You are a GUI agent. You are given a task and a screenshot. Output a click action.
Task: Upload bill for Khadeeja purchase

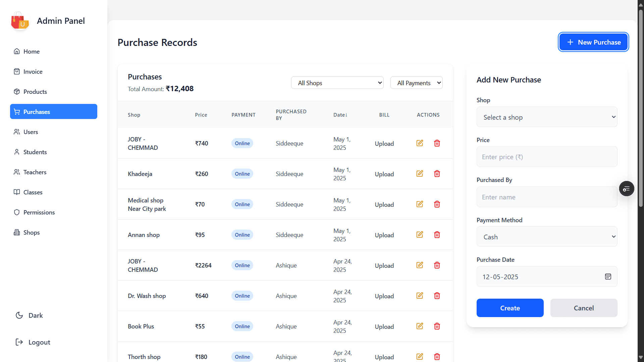pyautogui.click(x=384, y=174)
